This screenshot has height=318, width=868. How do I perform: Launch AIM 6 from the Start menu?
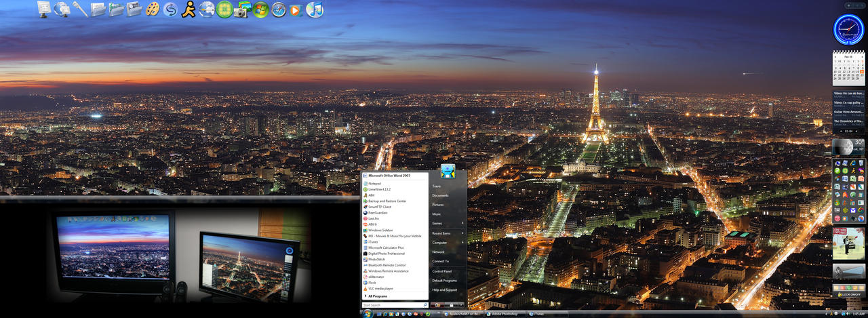tap(395, 224)
